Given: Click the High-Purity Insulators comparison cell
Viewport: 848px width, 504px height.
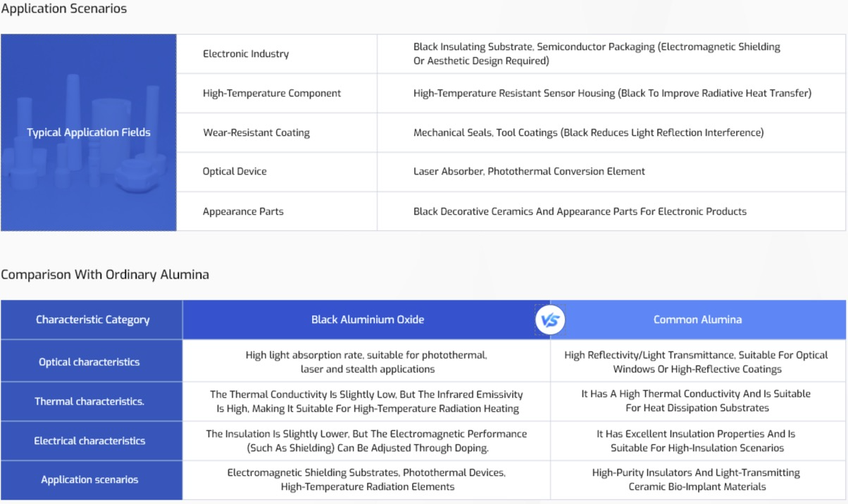Looking at the screenshot, I should click(696, 479).
